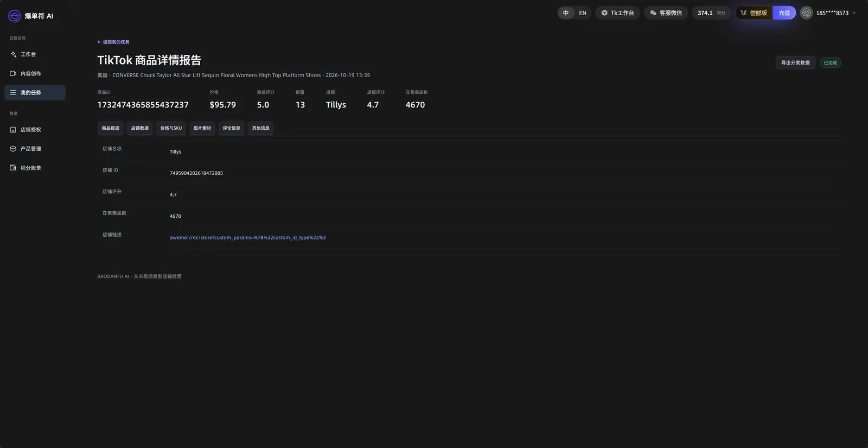868x448 pixels.
Task: Expand the account dropdown arrow
Action: tap(854, 13)
